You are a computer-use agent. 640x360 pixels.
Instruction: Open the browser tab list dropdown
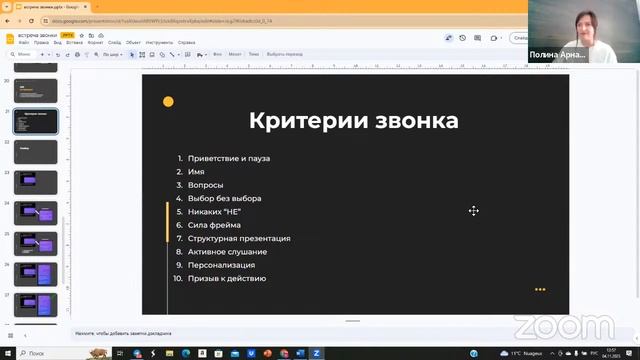tap(7, 7)
